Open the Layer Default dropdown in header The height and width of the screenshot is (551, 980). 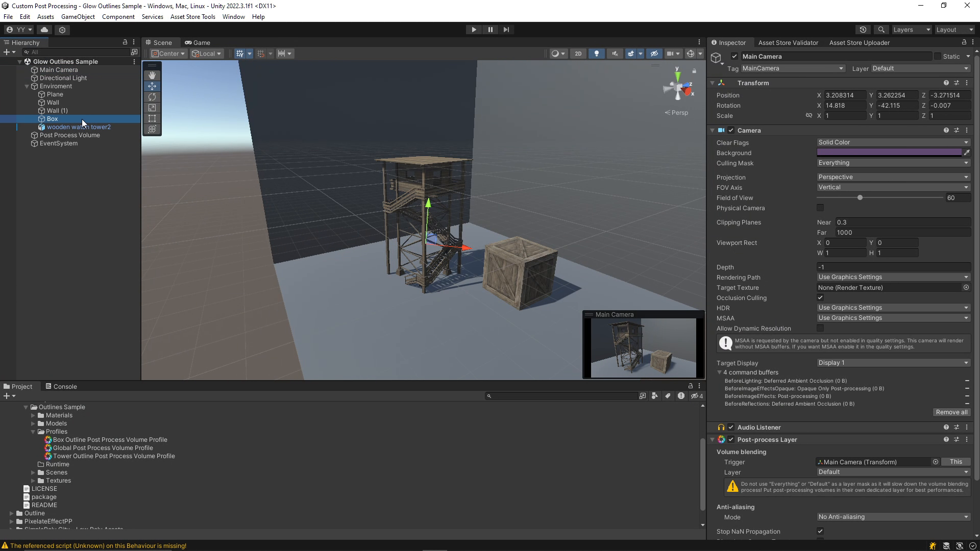pyautogui.click(x=920, y=68)
